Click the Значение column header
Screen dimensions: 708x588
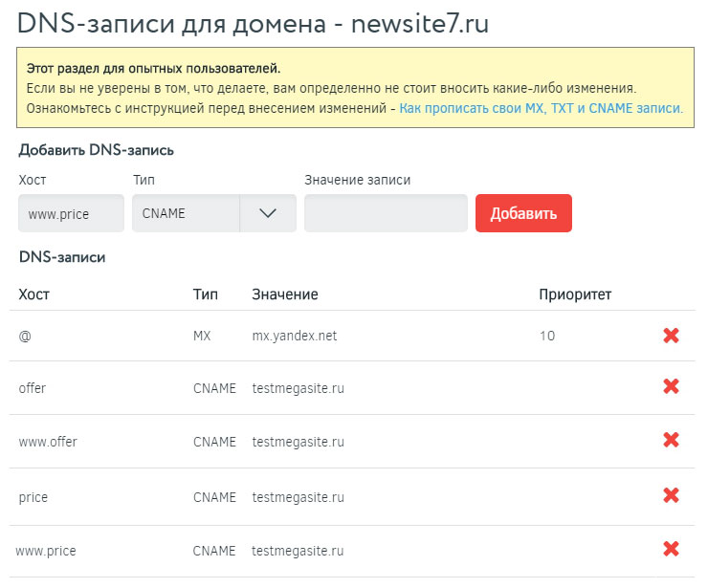pyautogui.click(x=284, y=294)
